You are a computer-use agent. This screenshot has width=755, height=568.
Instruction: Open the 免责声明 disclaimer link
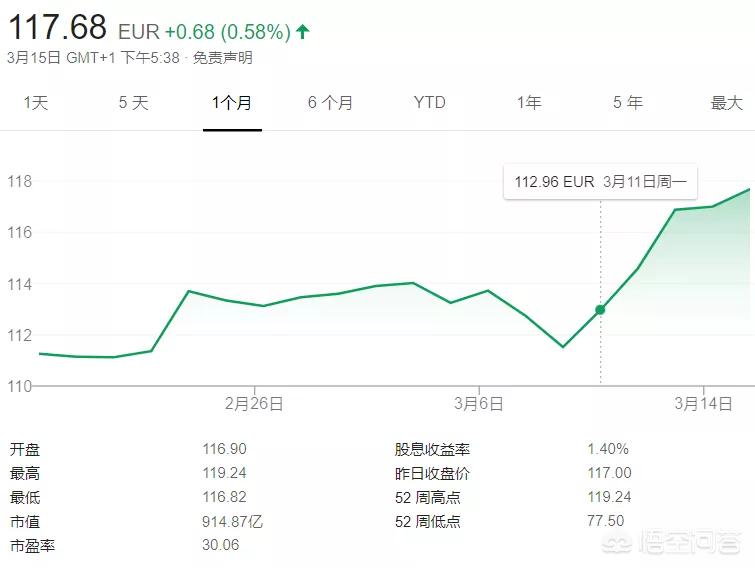tap(222, 58)
